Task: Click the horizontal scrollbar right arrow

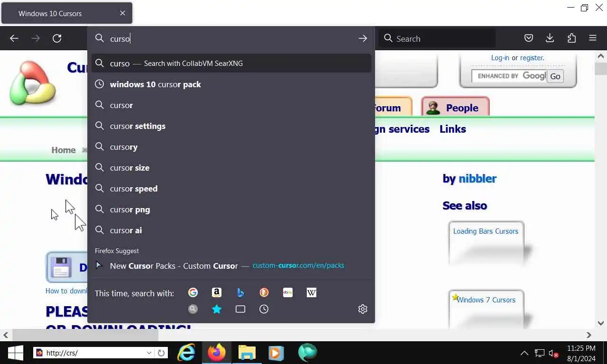Action: pyautogui.click(x=589, y=335)
